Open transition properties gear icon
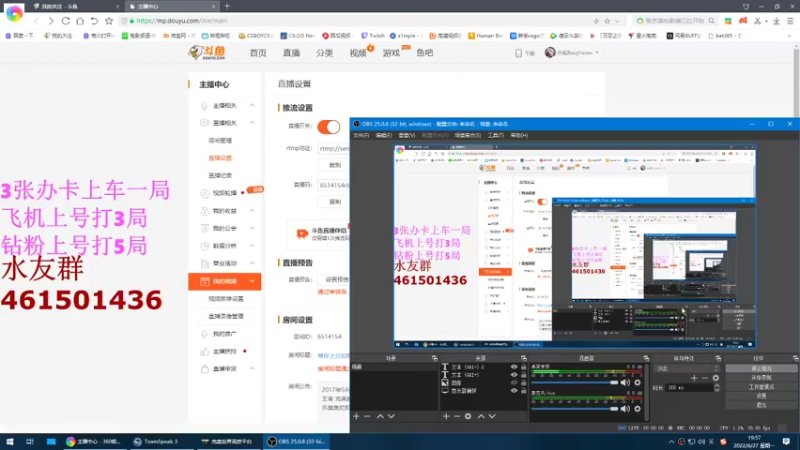 (x=716, y=378)
